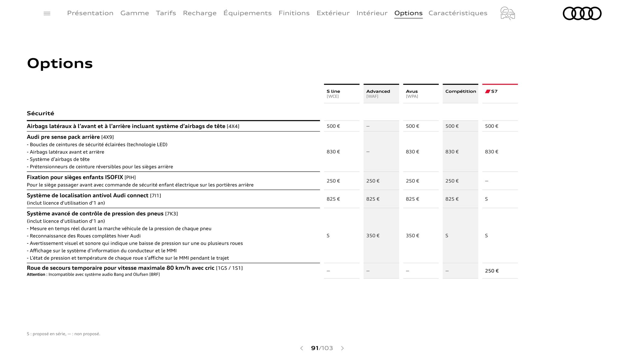Click 830 € in Avus column
The height and width of the screenshot is (362, 644).
pyautogui.click(x=412, y=152)
